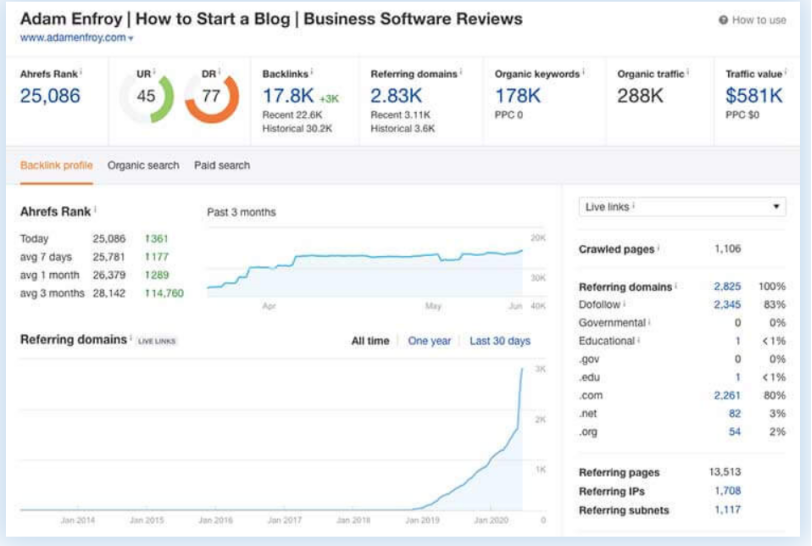Click the info icon beside Live links

(x=633, y=205)
